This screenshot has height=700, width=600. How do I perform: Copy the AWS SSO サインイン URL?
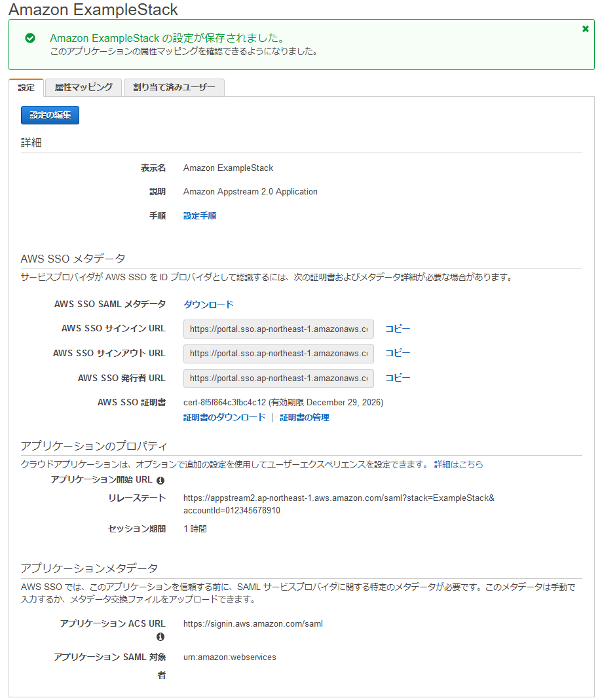[x=398, y=329]
